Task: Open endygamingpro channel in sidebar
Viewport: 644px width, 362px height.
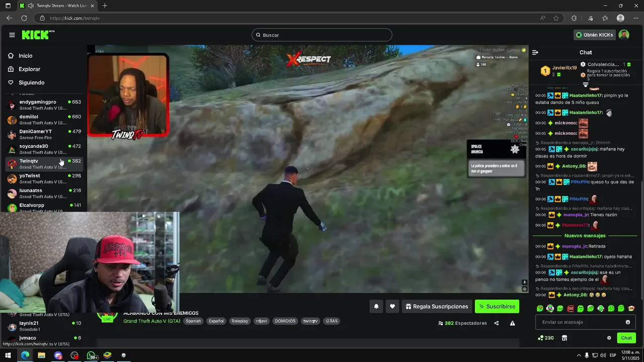Action: click(44, 105)
